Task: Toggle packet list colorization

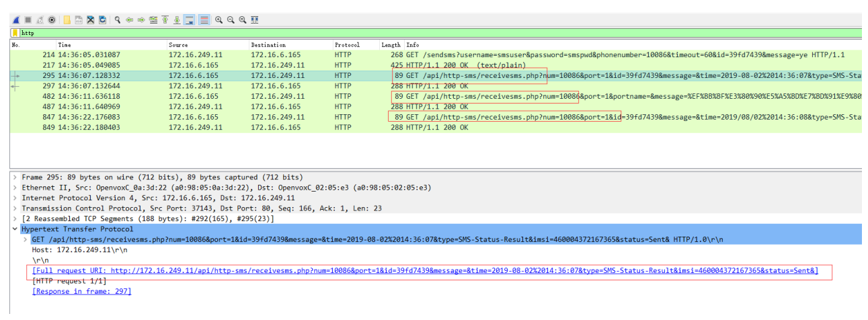Action: (204, 20)
